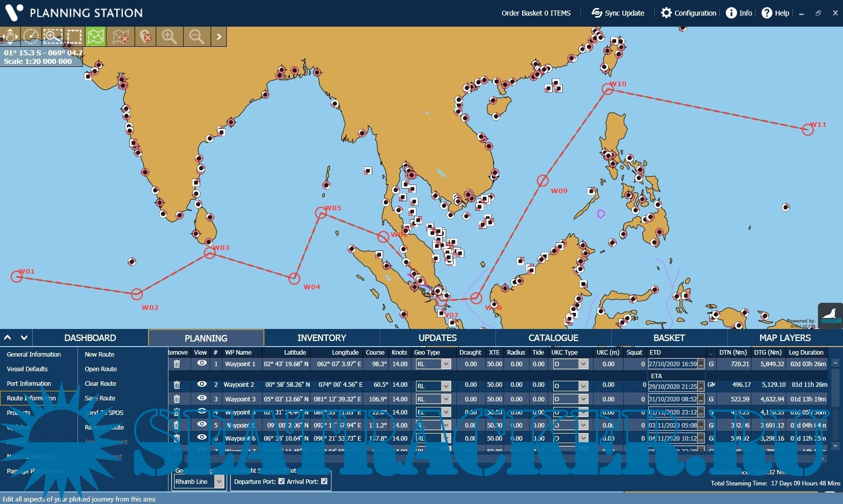Click the waypoint table vertical scrollbar
Viewport: 843px width, 504px height.
[x=835, y=402]
